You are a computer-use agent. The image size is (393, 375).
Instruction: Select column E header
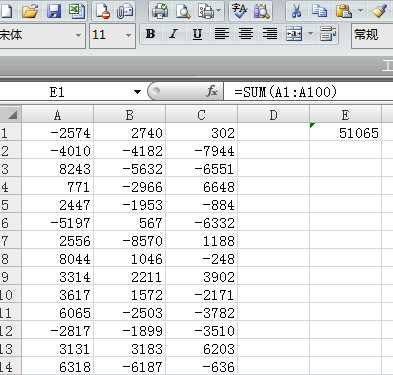click(x=345, y=115)
